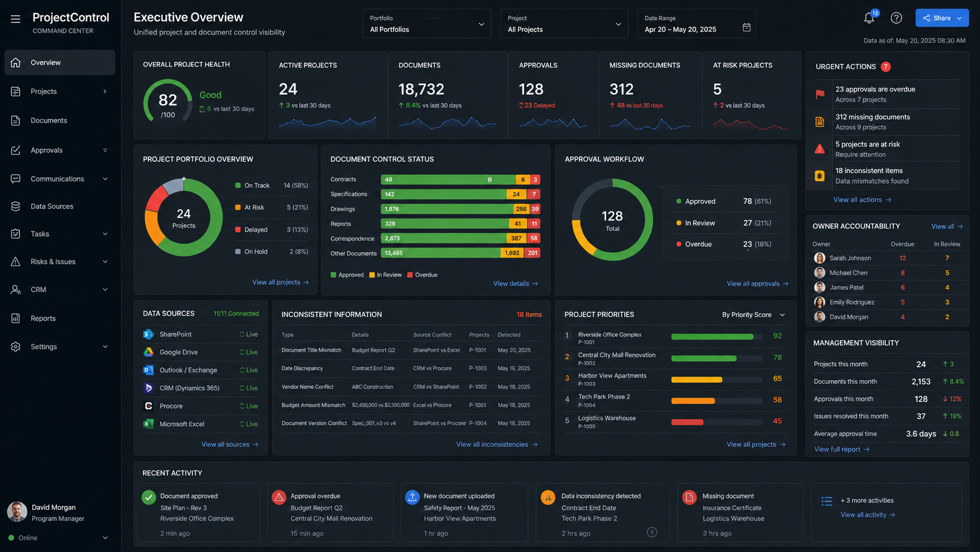The height and width of the screenshot is (552, 980).
Task: Click the red flag overdue approvals icon
Action: [820, 94]
